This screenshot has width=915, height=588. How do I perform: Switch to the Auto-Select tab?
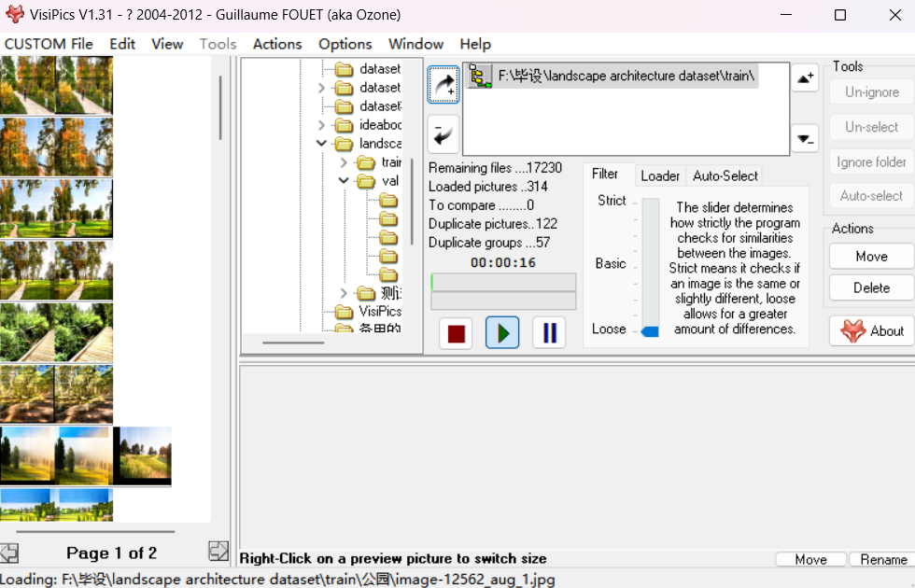725,175
